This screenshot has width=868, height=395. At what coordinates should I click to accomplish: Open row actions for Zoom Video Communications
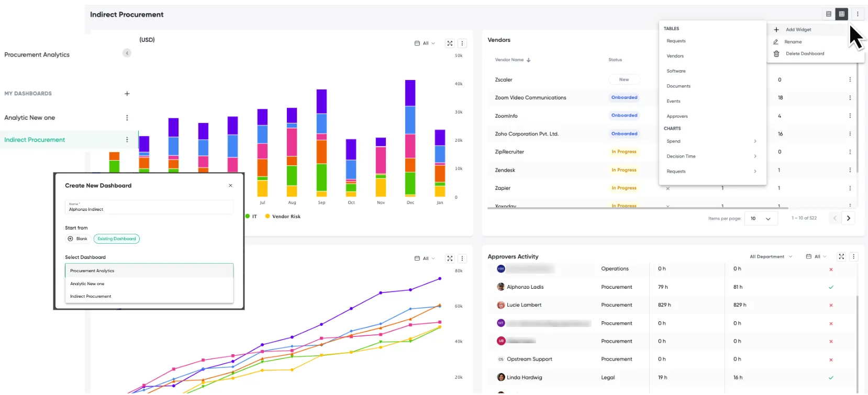tap(850, 98)
